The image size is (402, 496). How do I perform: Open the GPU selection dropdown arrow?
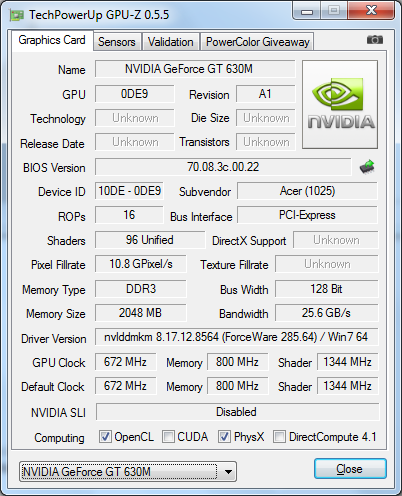[228, 472]
